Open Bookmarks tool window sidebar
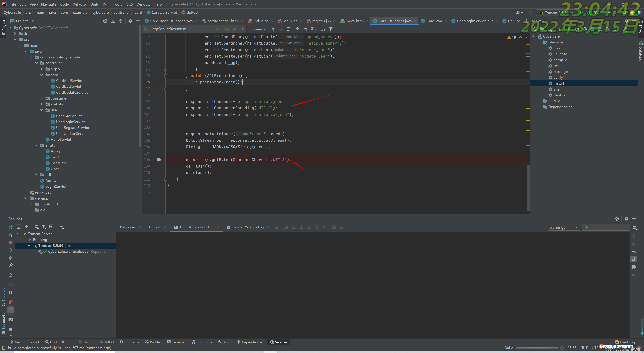Image resolution: width=644 pixels, height=353 pixels. click(x=3, y=324)
